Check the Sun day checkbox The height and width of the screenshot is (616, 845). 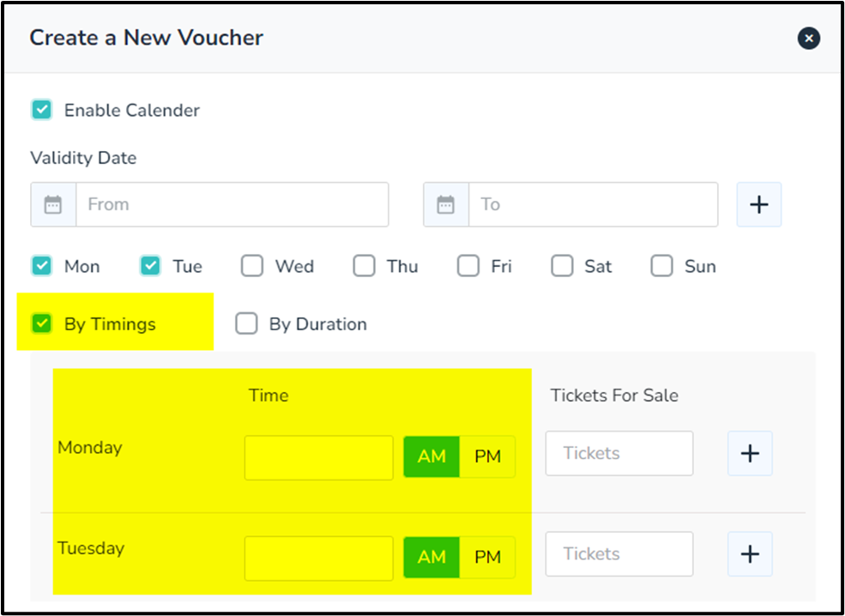661,266
